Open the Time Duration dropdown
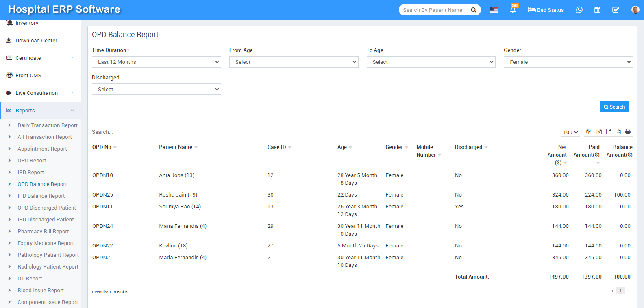Screen dimensions: 644x308 pyautogui.click(x=156, y=62)
